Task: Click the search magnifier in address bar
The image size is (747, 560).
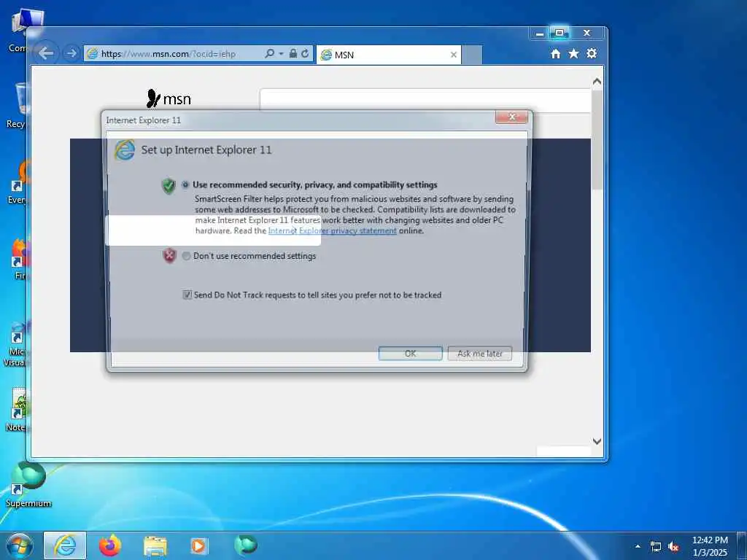Action: click(269, 53)
